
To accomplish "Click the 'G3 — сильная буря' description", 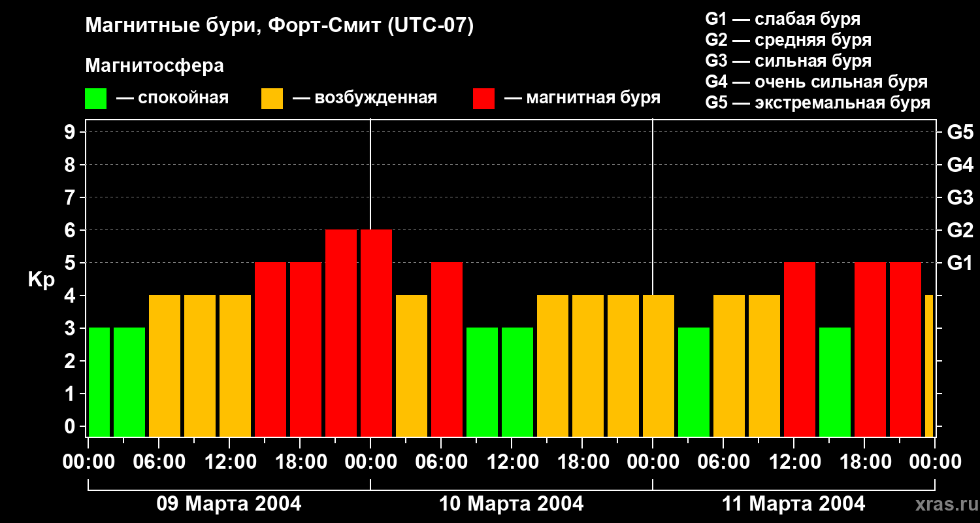I will (x=789, y=61).
